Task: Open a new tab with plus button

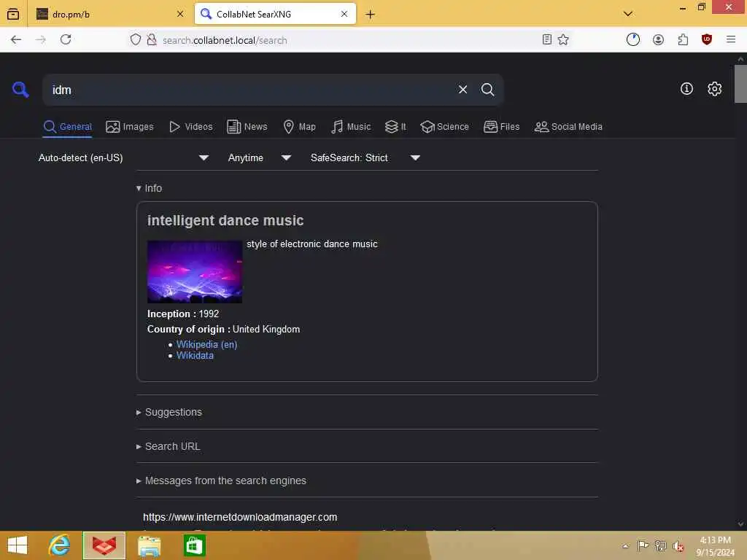Action: pyautogui.click(x=370, y=15)
